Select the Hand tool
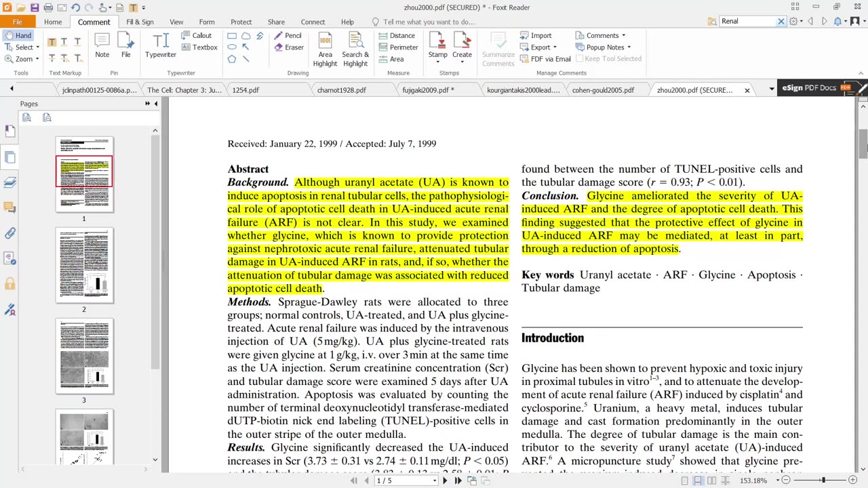Screen dimensions: 868x488 tap(18, 35)
